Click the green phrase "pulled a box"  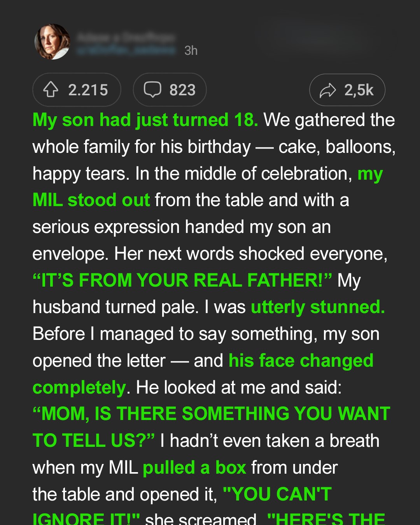coord(194,467)
